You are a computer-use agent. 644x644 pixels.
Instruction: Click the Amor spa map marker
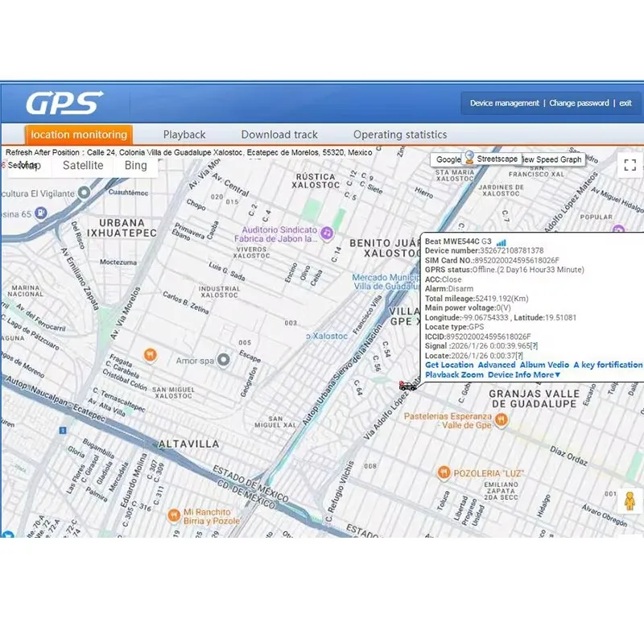coord(224,360)
